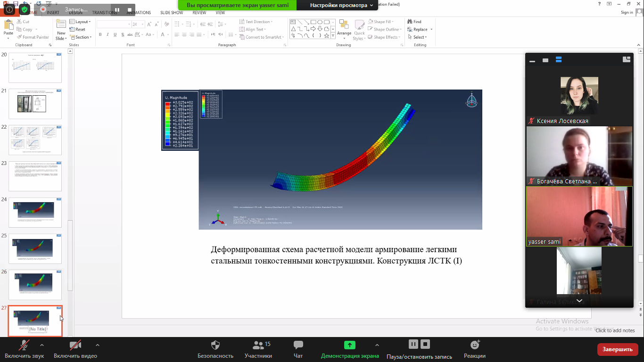This screenshot has height=362, width=644.
Task: Click Format Painter
Action: [33, 37]
